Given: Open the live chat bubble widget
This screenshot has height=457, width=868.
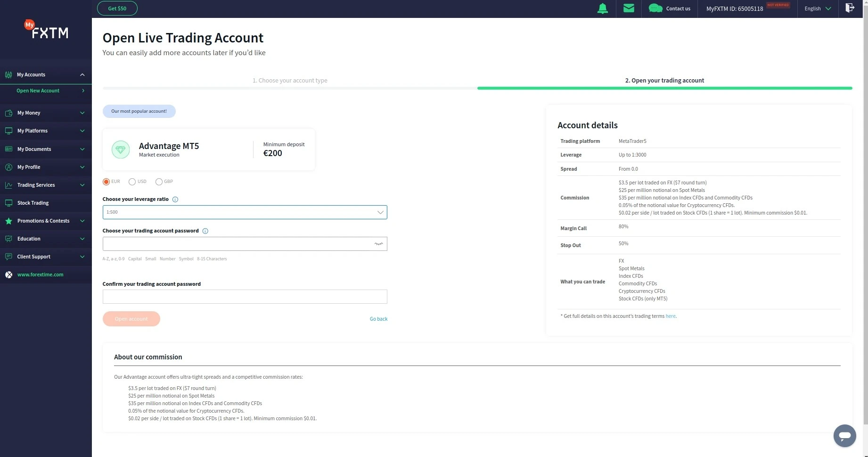Looking at the screenshot, I should tap(844, 435).
